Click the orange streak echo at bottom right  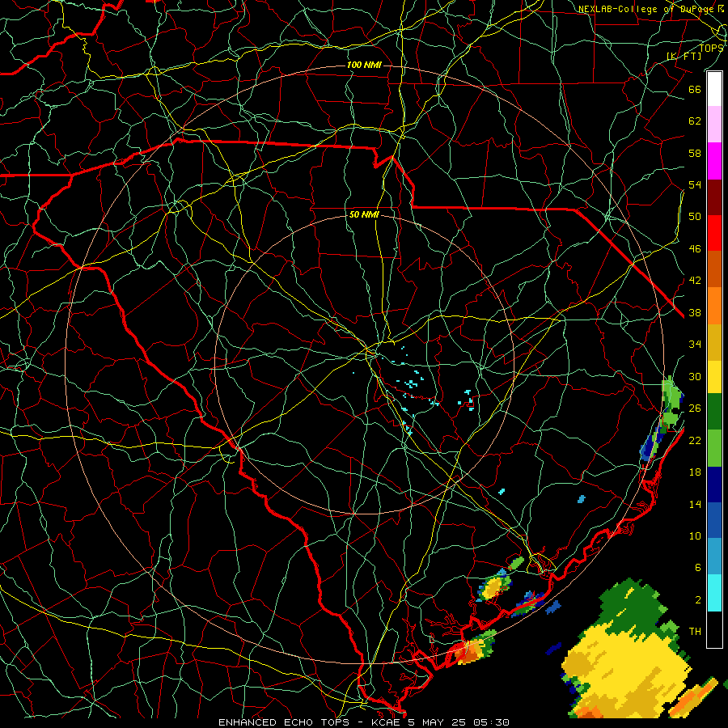pyautogui.click(x=692, y=696)
